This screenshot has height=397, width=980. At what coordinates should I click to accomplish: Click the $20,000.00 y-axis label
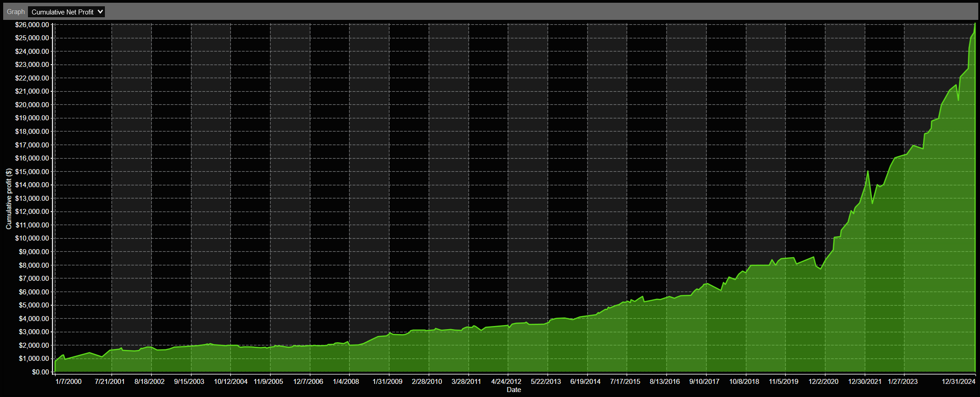32,105
